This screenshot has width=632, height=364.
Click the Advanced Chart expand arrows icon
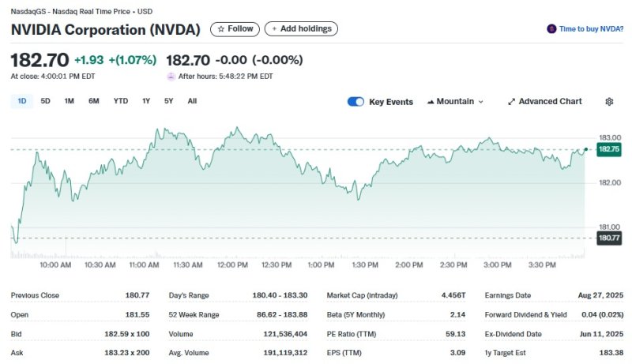511,102
